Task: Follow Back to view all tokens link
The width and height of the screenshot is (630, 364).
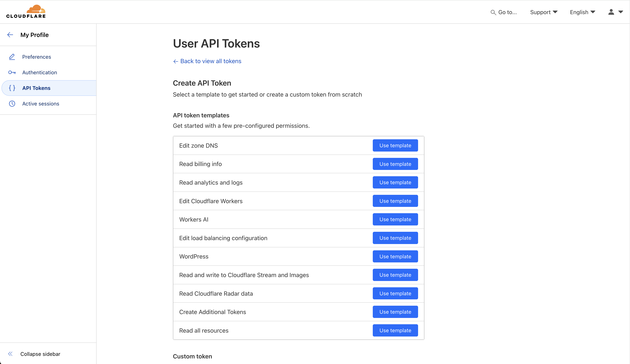Action: click(x=210, y=61)
